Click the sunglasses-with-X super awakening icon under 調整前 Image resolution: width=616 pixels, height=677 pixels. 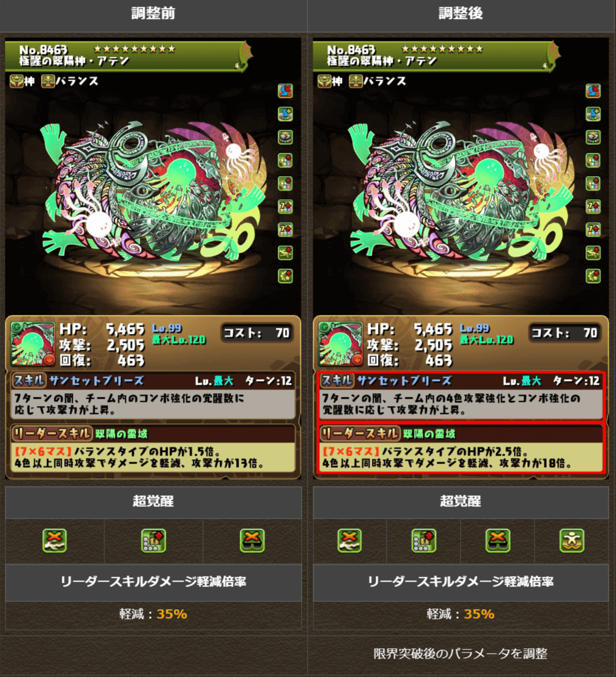pyautogui.click(x=252, y=541)
